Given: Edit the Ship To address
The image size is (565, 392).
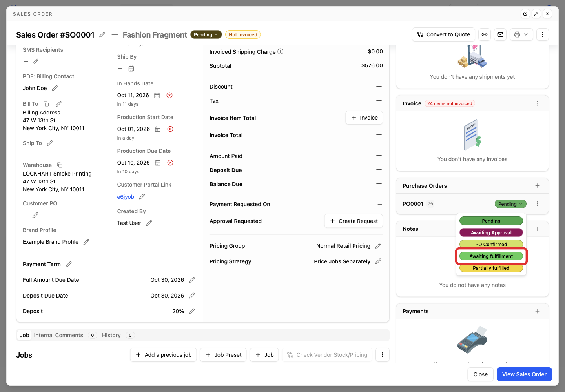Looking at the screenshot, I should coord(49,143).
